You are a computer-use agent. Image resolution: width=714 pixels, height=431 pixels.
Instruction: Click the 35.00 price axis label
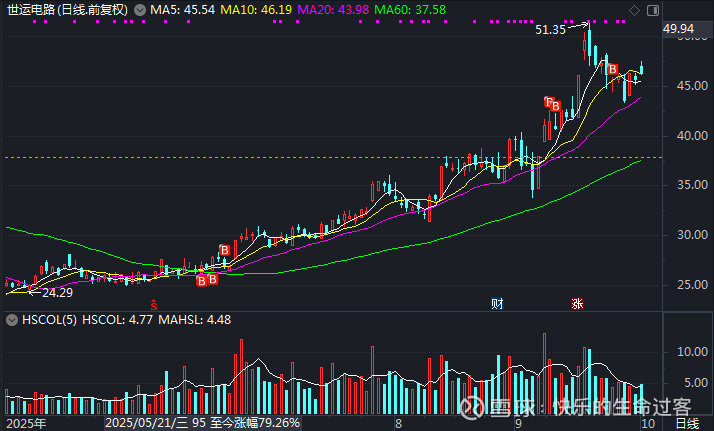point(692,185)
